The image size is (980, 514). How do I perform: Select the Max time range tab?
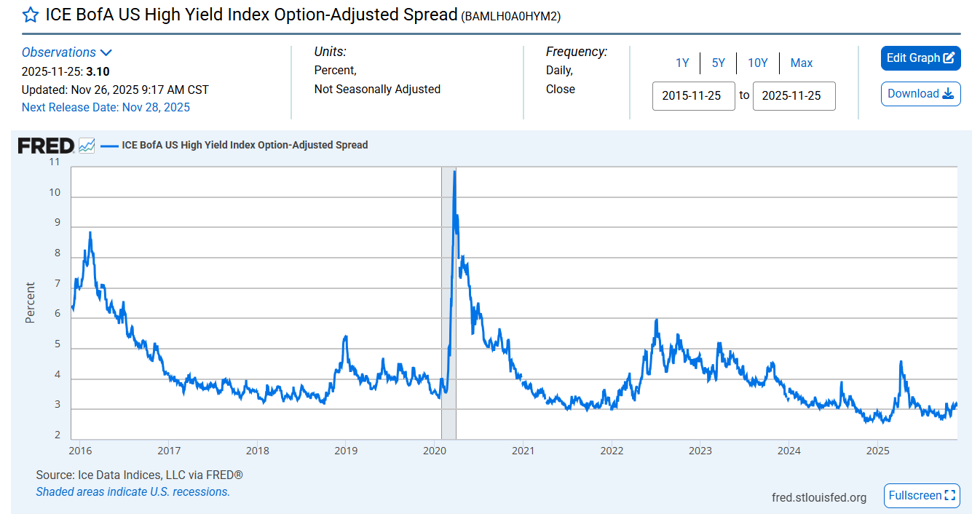point(801,63)
